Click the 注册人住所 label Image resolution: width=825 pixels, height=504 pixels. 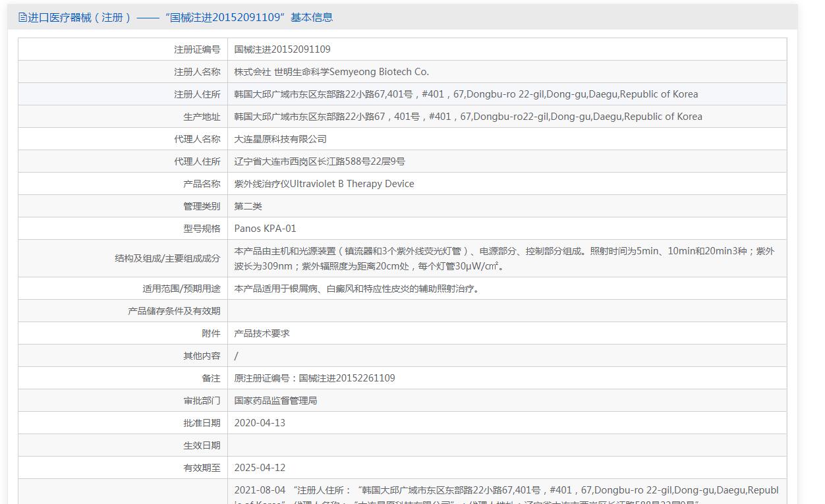[x=197, y=94]
